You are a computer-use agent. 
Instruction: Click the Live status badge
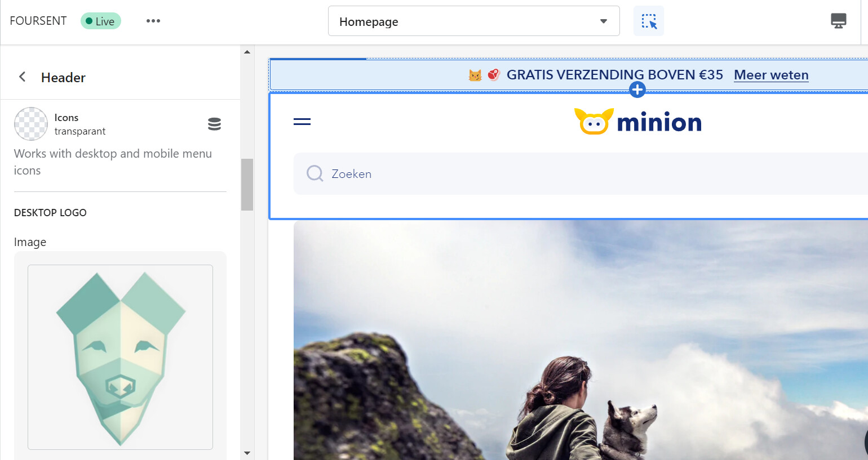[101, 21]
